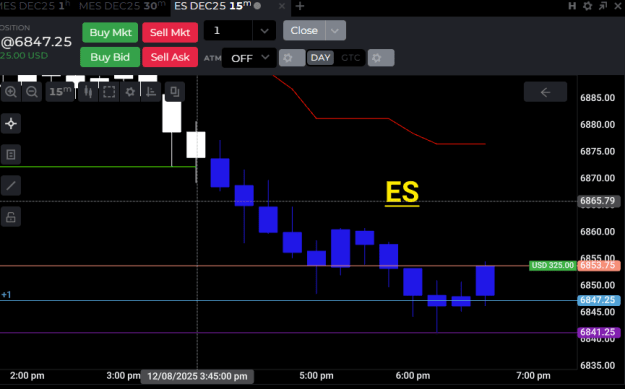Click the 7:00 pm time axis label
Image resolution: width=625 pixels, height=389 pixels.
[533, 376]
